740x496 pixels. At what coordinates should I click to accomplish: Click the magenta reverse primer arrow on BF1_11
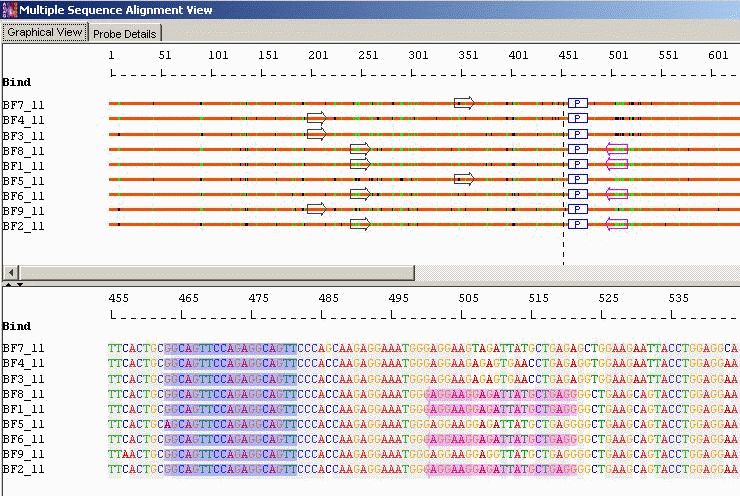(x=617, y=164)
